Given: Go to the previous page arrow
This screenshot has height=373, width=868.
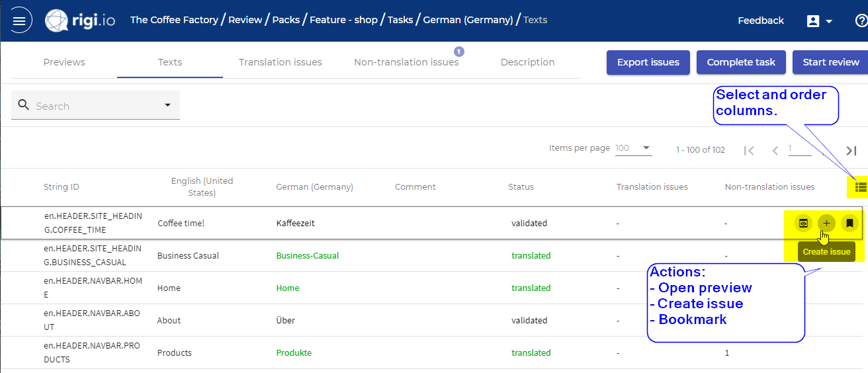Looking at the screenshot, I should 775,151.
